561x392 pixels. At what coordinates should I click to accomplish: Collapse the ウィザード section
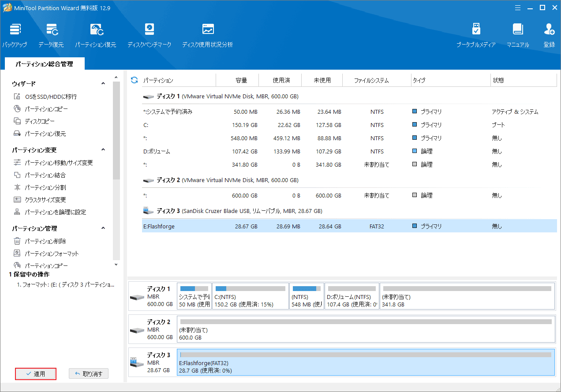tap(103, 83)
